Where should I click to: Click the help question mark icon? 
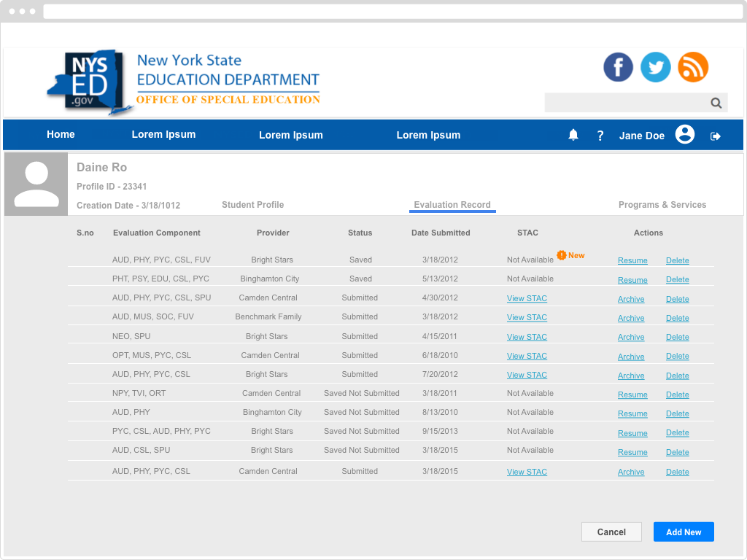(x=600, y=136)
